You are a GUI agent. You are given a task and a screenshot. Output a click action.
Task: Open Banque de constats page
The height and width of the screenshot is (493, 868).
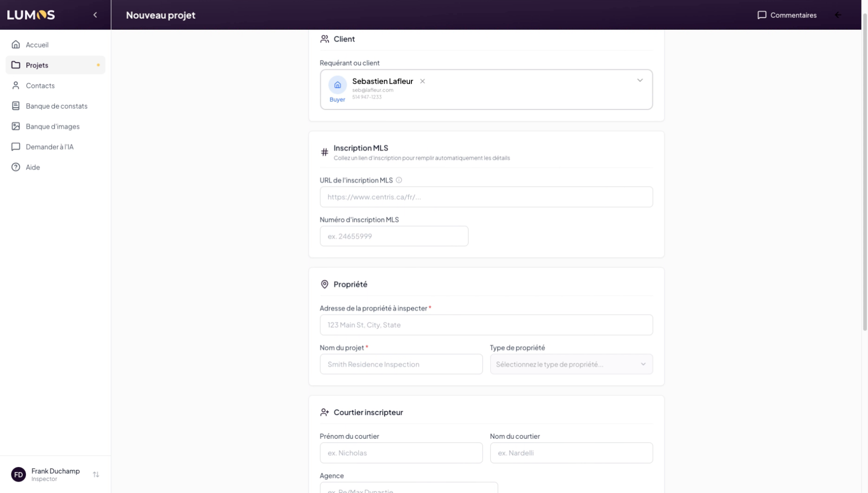[x=56, y=106]
